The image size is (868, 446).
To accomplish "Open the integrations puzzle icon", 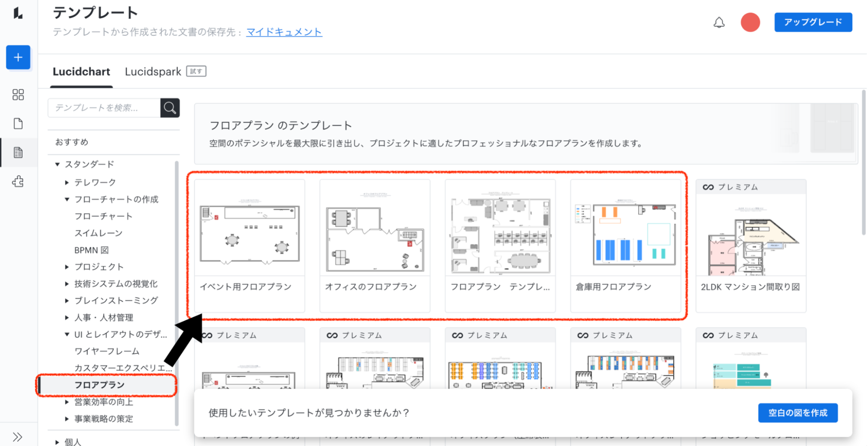I will pyautogui.click(x=18, y=182).
